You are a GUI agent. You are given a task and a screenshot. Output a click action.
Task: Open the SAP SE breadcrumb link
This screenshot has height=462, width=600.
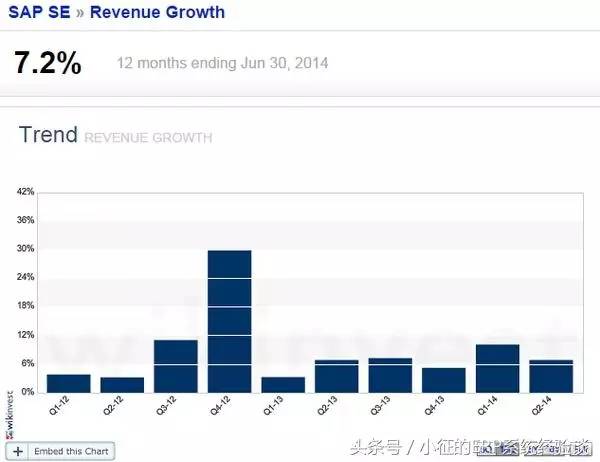38,13
